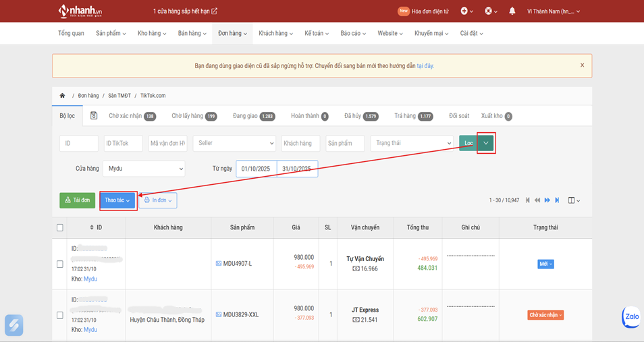Open the Website menu
The width and height of the screenshot is (644, 342).
(x=390, y=33)
